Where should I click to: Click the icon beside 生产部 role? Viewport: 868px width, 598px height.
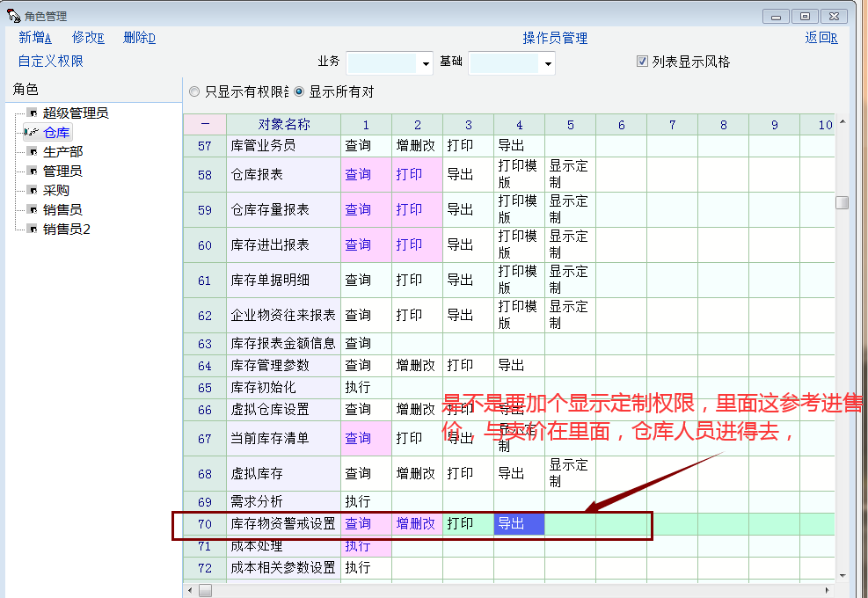pos(32,151)
